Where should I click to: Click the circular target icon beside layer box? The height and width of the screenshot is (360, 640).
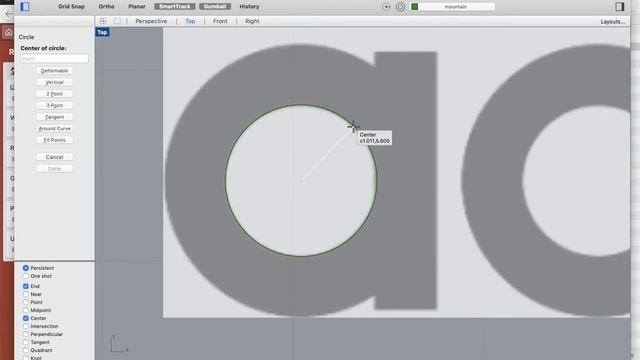point(400,7)
